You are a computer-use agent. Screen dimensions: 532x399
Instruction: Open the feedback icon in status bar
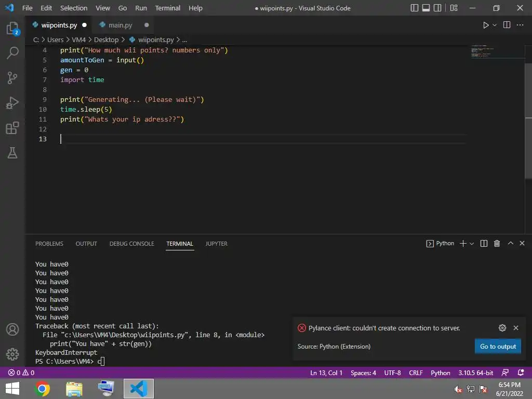point(505,373)
